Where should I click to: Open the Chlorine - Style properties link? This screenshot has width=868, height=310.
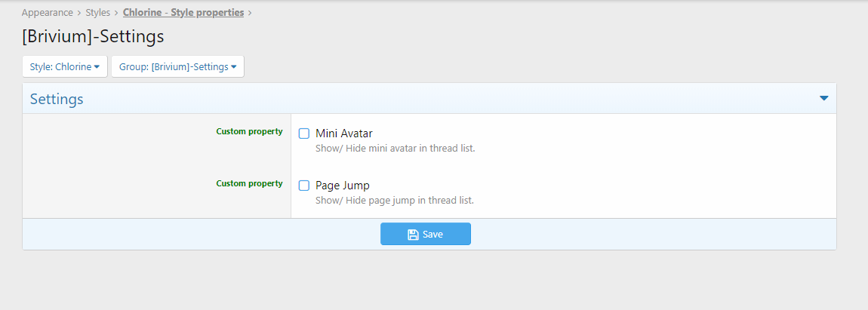pos(183,13)
